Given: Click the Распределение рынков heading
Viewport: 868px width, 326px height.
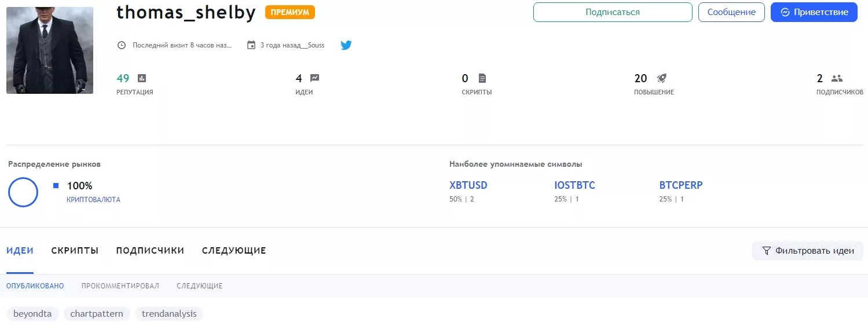Looking at the screenshot, I should click(54, 164).
